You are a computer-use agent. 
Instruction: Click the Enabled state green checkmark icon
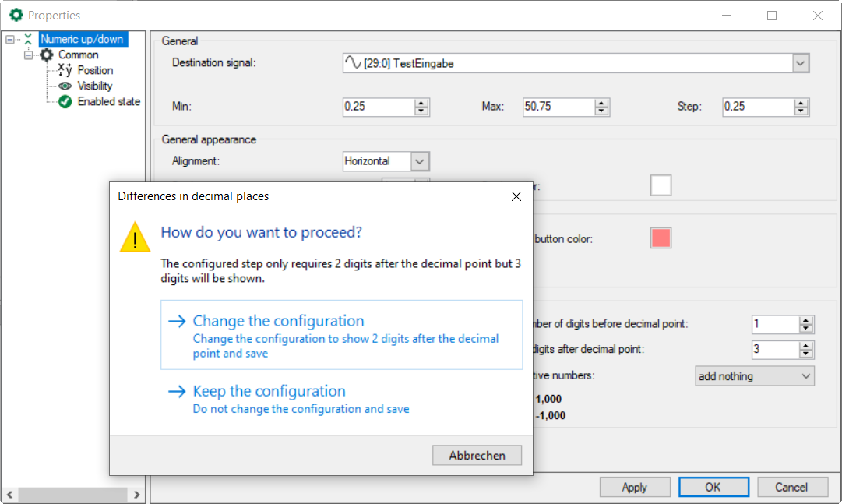pyautogui.click(x=65, y=101)
